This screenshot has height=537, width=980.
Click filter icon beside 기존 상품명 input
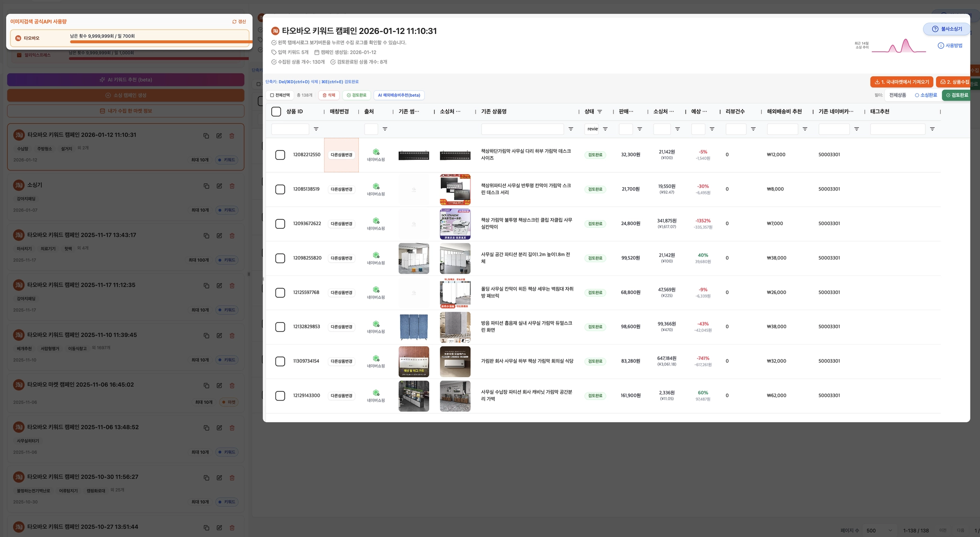(570, 129)
